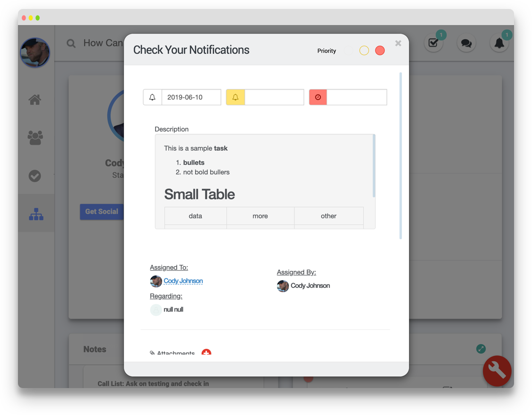
Task: Click the empty red deadline date field
Action: (x=357, y=97)
